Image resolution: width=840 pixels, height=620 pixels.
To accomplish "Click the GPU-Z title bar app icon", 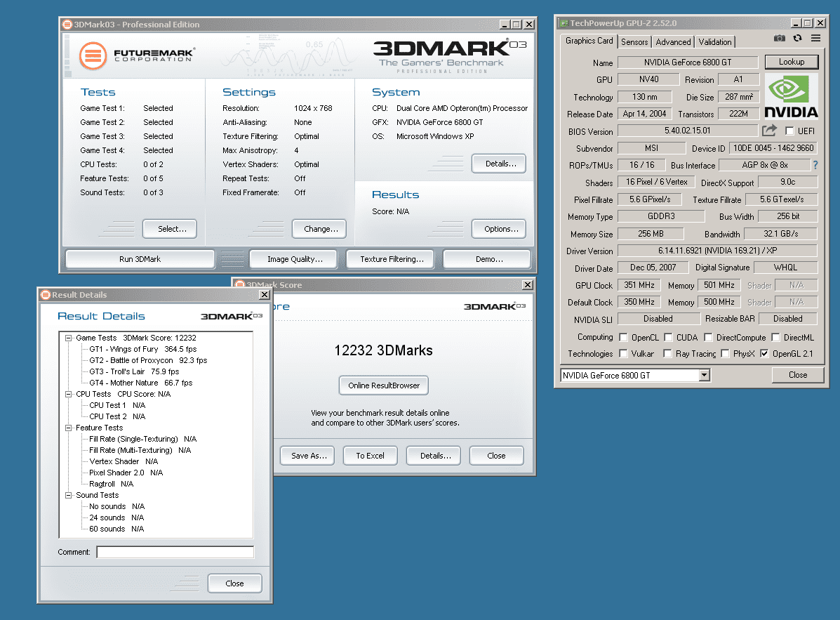I will [x=564, y=23].
